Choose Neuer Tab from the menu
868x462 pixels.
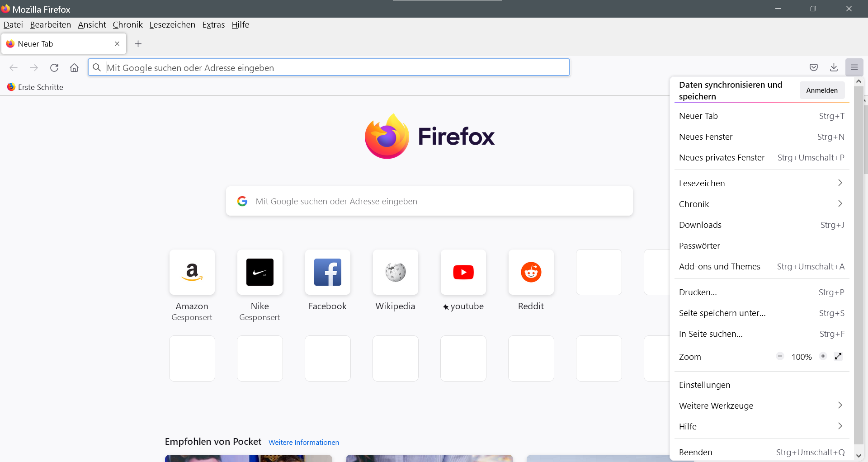click(x=762, y=116)
